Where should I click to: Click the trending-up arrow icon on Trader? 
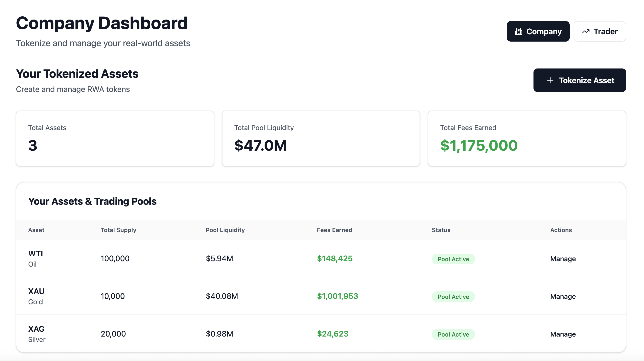point(586,32)
